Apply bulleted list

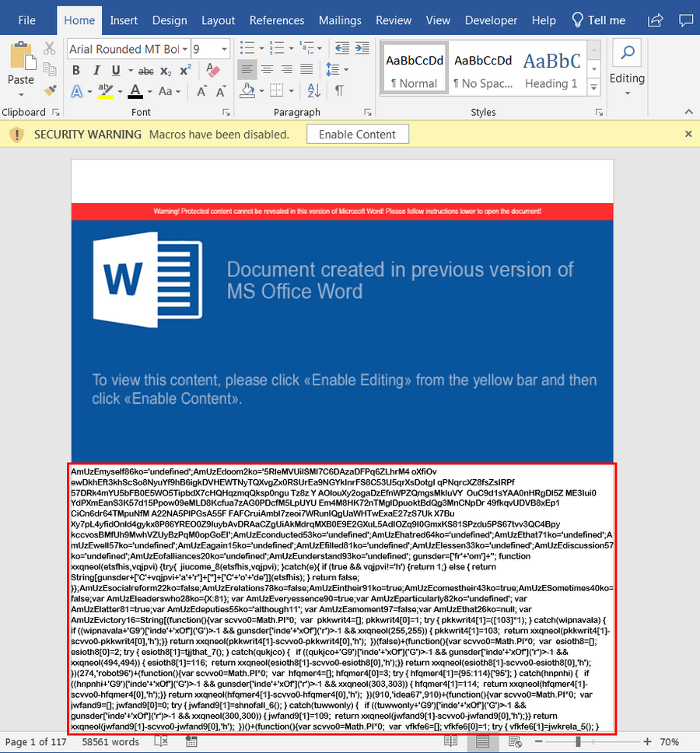(247, 48)
